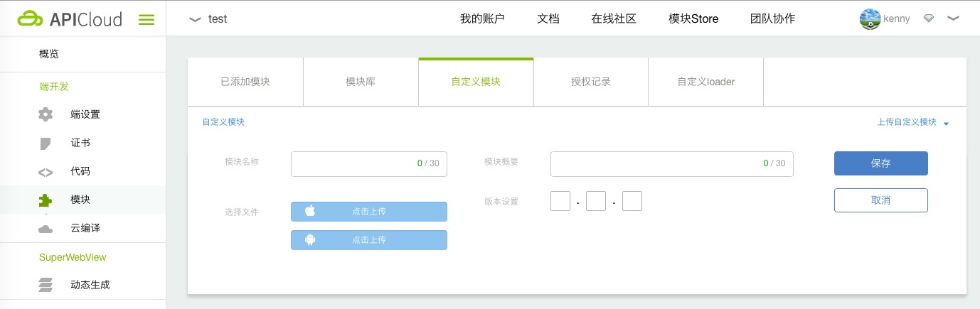This screenshot has height=309, width=980.
Task: Click the kenny user avatar
Action: (870, 19)
